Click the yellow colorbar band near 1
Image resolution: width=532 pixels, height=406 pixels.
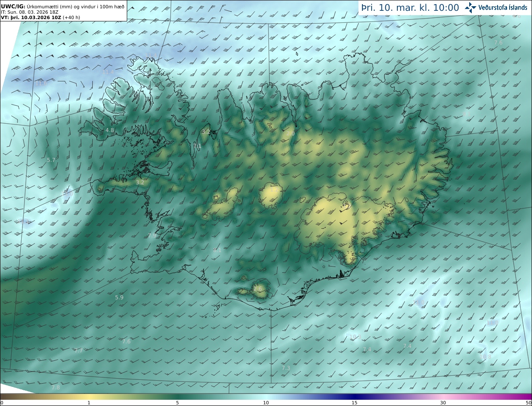pos(89,397)
